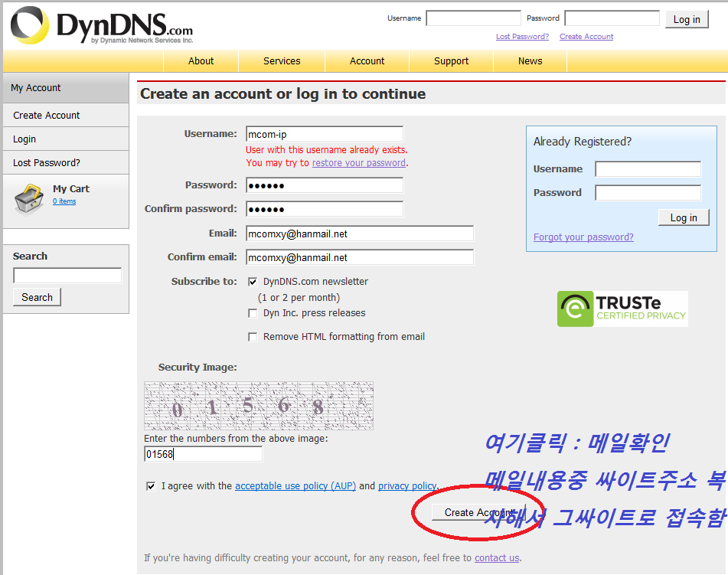Click the Confirm email field

pos(360,257)
